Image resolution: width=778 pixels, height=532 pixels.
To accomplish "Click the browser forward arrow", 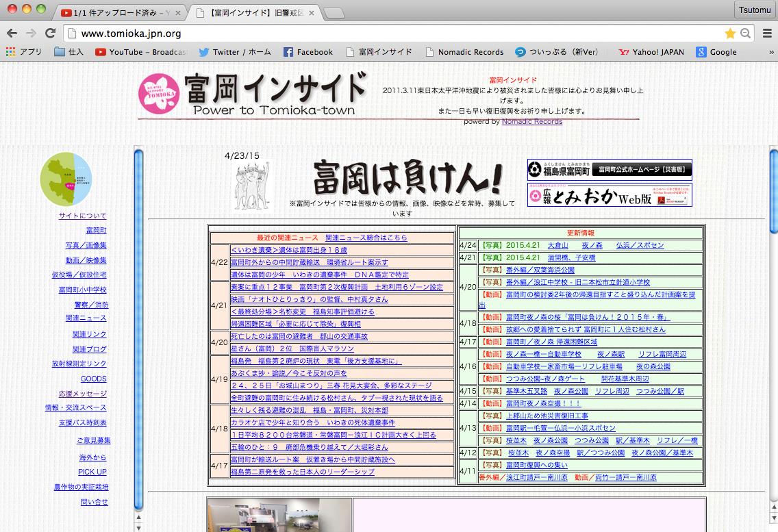I will pyautogui.click(x=31, y=34).
